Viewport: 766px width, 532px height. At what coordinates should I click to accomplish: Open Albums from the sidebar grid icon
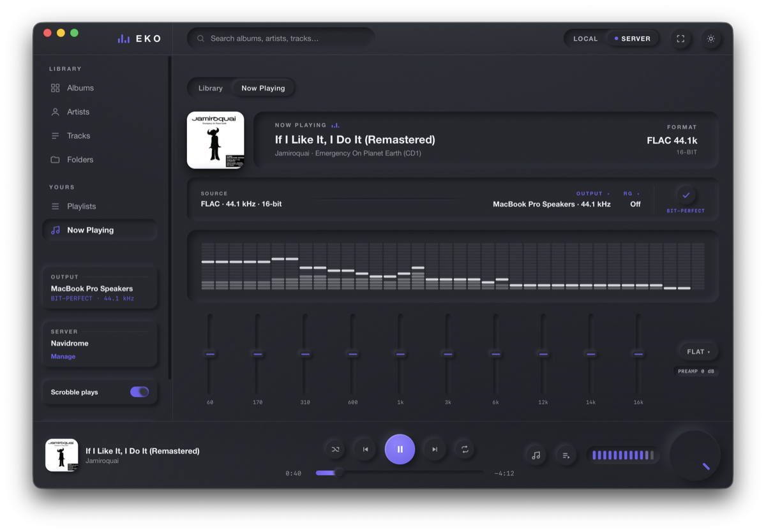point(56,88)
